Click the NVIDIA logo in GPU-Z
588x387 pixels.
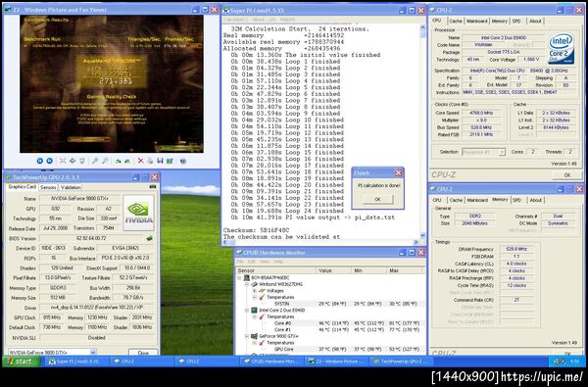pyautogui.click(x=138, y=213)
